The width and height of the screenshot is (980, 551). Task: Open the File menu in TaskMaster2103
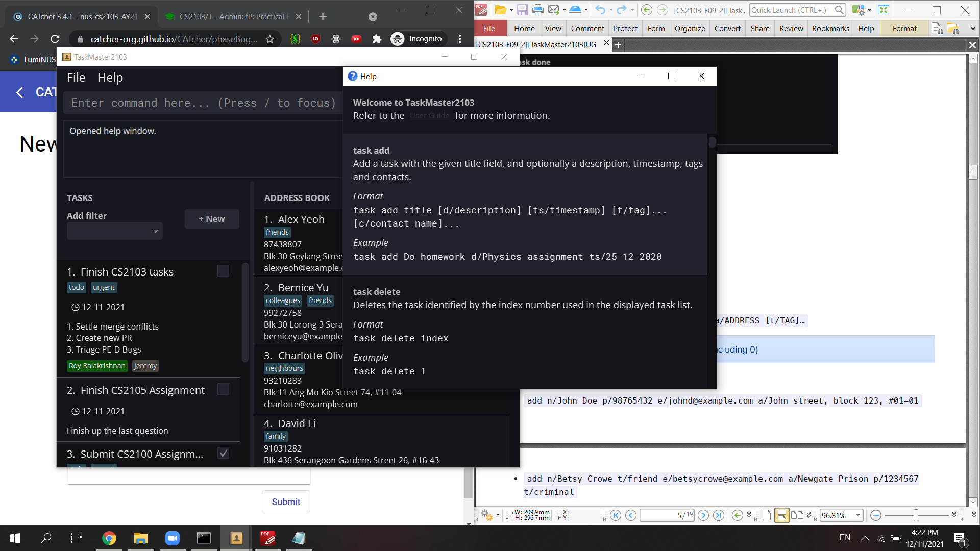pyautogui.click(x=76, y=78)
